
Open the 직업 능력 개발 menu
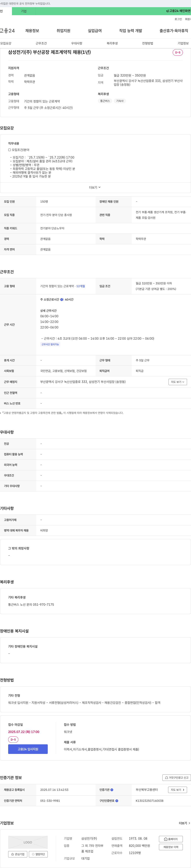click(x=131, y=31)
